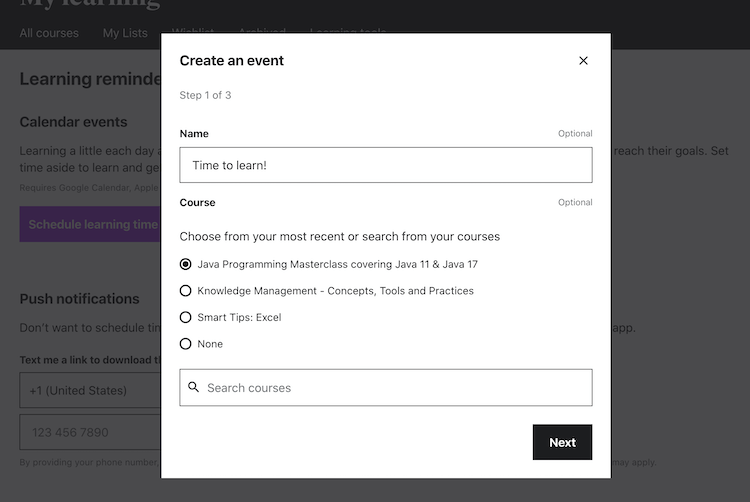Click the Step 1 of 3 text
The height and width of the screenshot is (502, 750).
(x=205, y=95)
